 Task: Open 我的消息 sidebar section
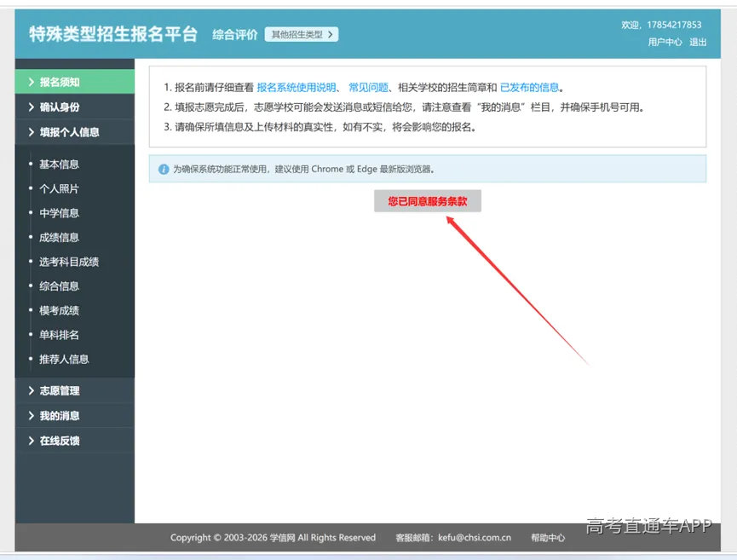[75, 416]
